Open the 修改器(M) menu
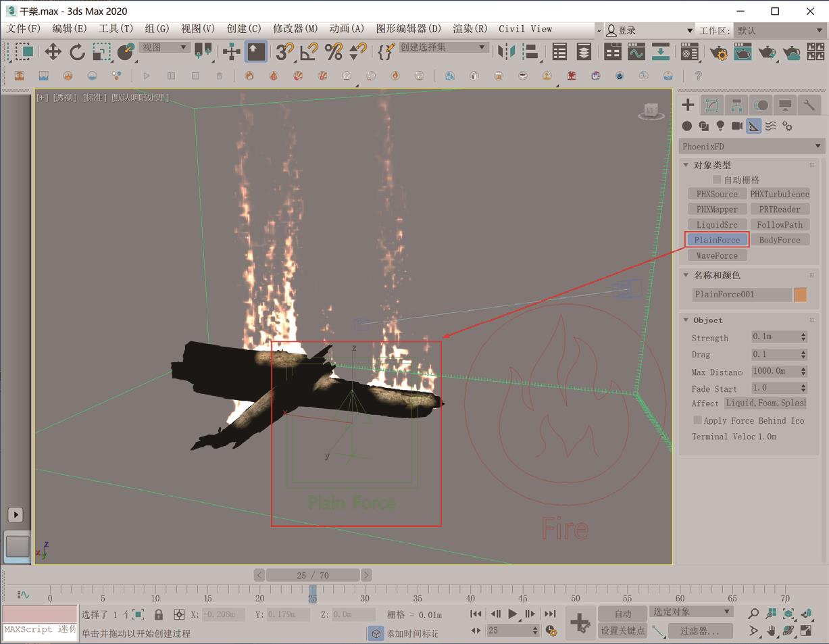This screenshot has height=644, width=829. click(x=295, y=28)
